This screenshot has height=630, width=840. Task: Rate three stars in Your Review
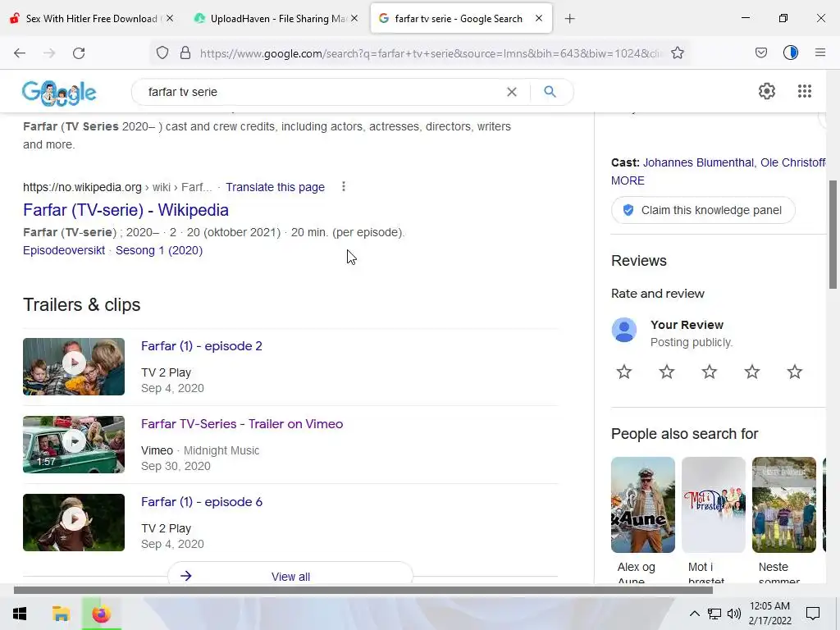coord(710,372)
